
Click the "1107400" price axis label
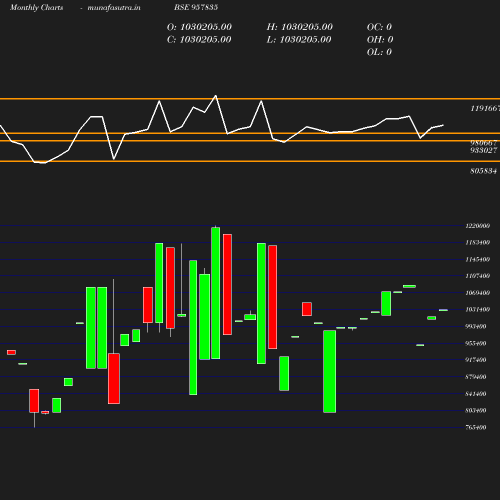(478, 276)
